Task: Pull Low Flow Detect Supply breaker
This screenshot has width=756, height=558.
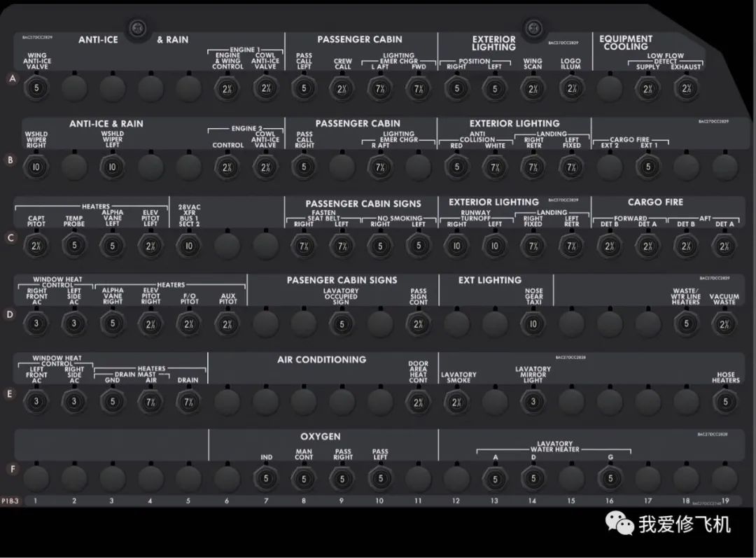Action: tap(647, 89)
